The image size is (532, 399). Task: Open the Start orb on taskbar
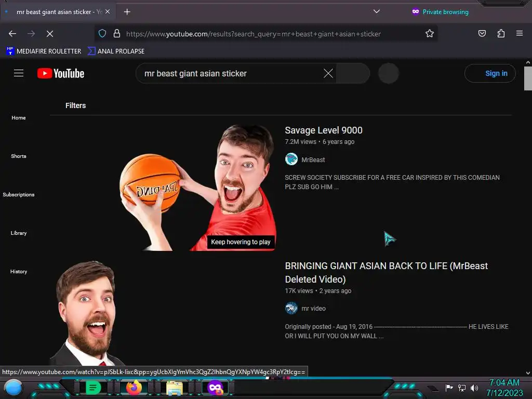click(x=13, y=388)
